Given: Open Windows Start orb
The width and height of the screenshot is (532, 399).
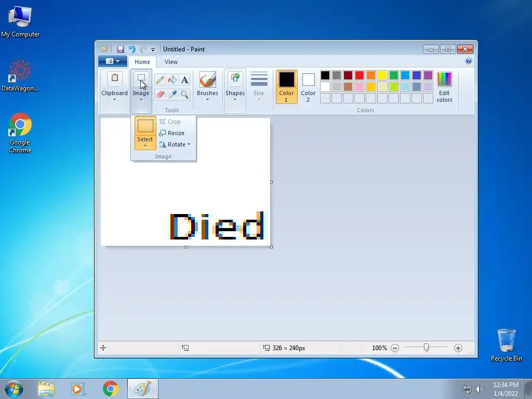Looking at the screenshot, I should point(14,389).
